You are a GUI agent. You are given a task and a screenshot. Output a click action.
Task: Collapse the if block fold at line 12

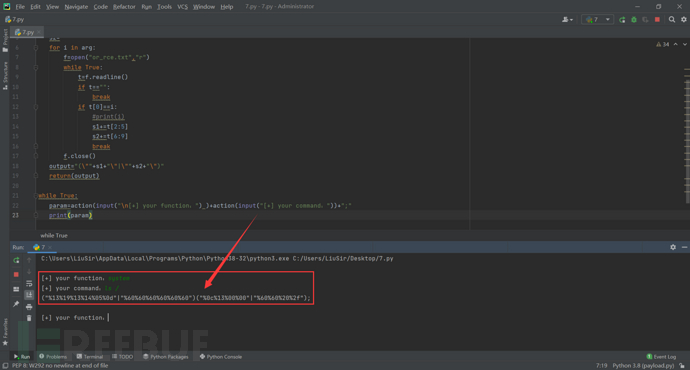pyautogui.click(x=36, y=107)
